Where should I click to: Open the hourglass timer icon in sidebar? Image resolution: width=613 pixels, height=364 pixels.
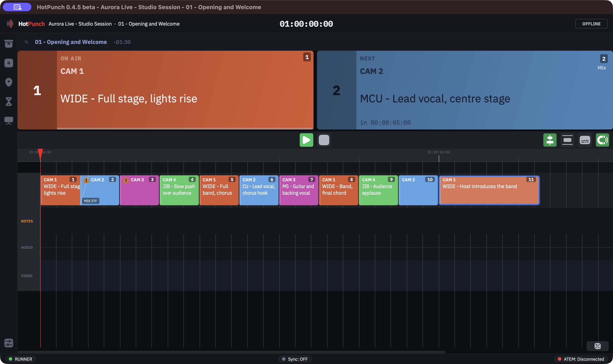pyautogui.click(x=9, y=101)
